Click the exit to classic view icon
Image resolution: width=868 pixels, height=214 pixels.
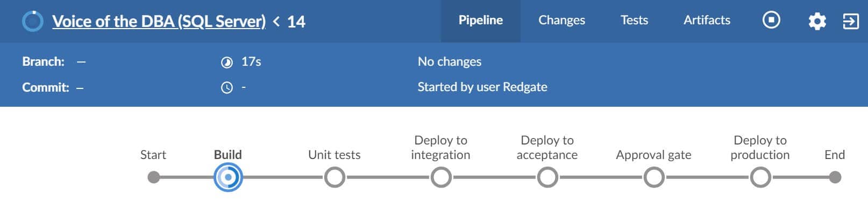pos(850,21)
